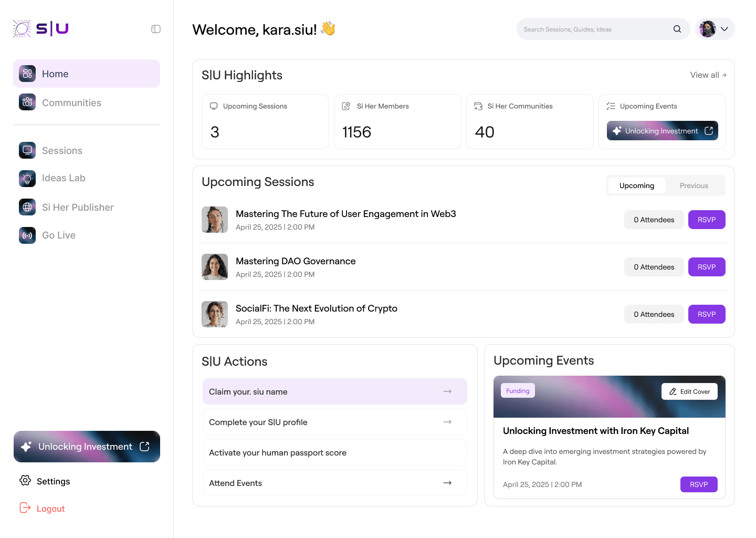Open the Sessions sidebar icon
Image resolution: width=756 pixels, height=538 pixels.
(27, 150)
